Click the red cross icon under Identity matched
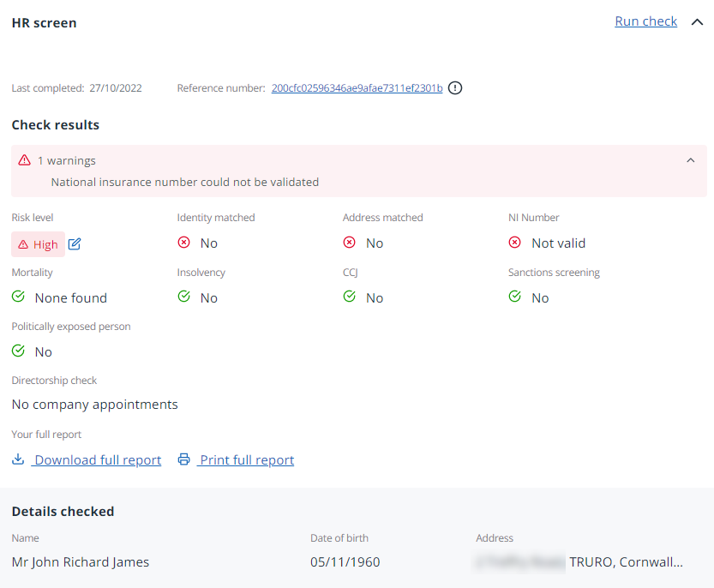This screenshot has height=588, width=714. (x=183, y=243)
